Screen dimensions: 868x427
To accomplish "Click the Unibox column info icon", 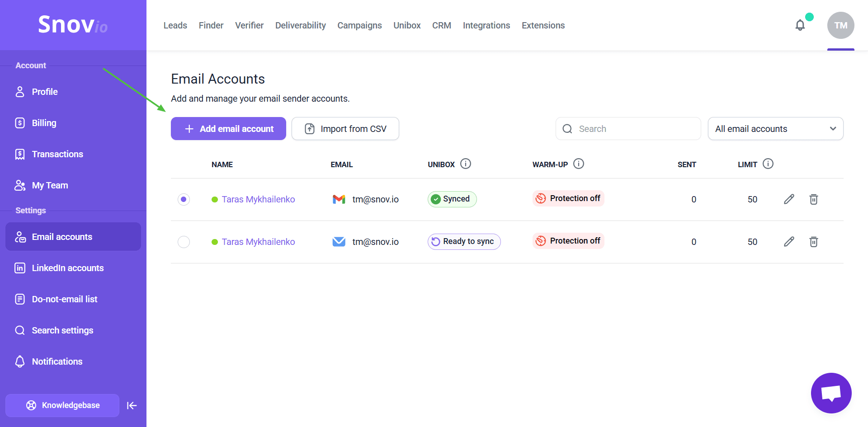I will click(466, 164).
